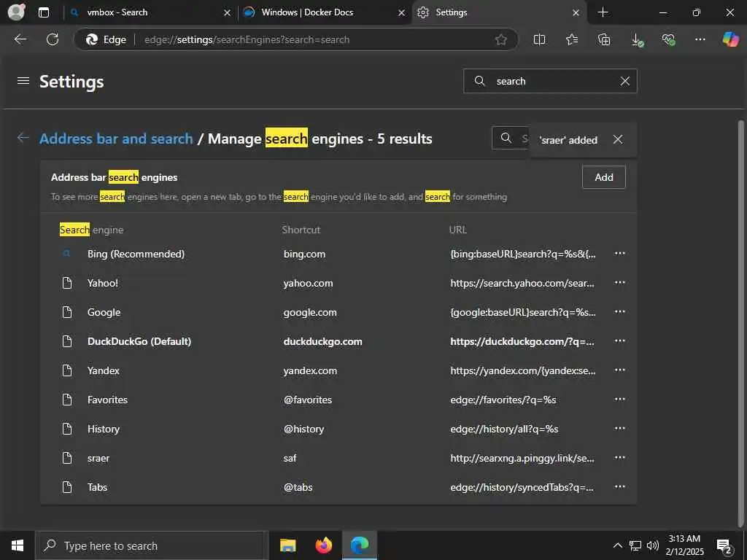Open the Split screen icon

point(539,39)
